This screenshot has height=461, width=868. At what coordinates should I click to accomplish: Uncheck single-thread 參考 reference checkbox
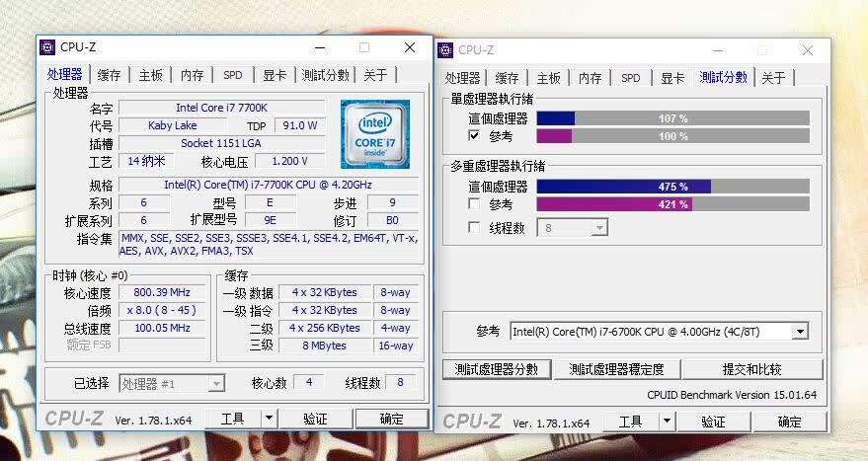pyautogui.click(x=474, y=135)
